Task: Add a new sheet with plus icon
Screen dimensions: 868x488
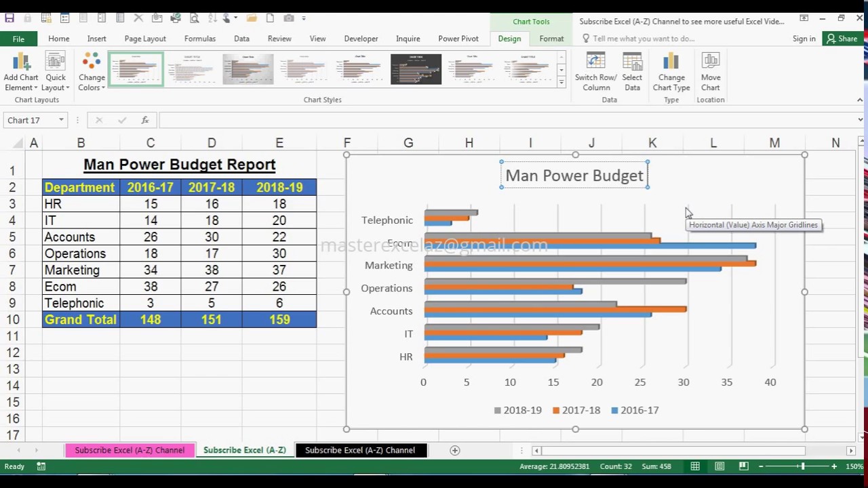Action: point(455,450)
